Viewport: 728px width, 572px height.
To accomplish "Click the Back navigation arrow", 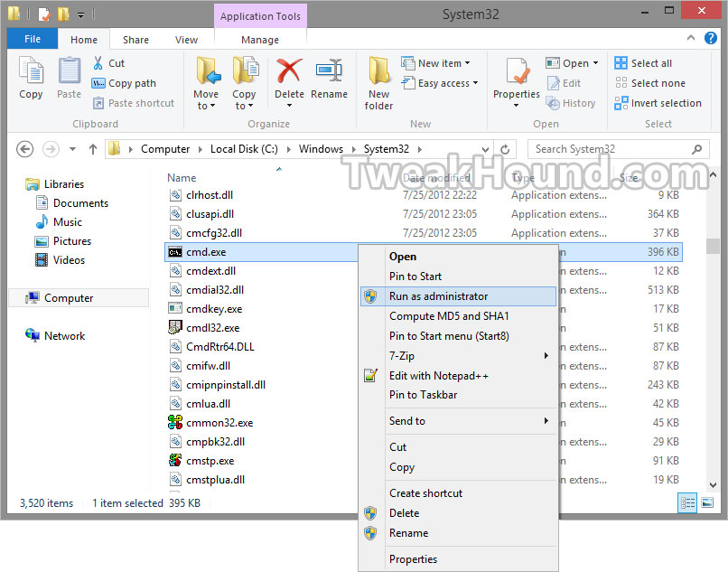I will 24,149.
